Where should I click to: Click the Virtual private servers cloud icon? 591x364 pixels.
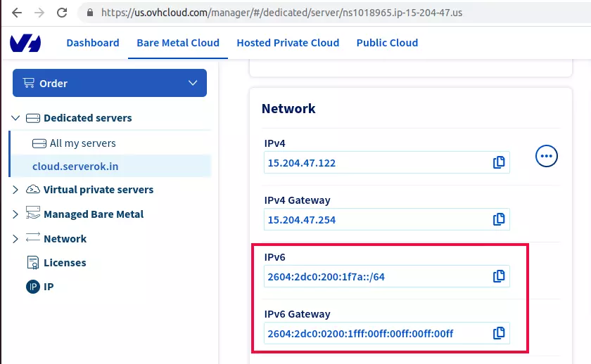[x=33, y=189]
